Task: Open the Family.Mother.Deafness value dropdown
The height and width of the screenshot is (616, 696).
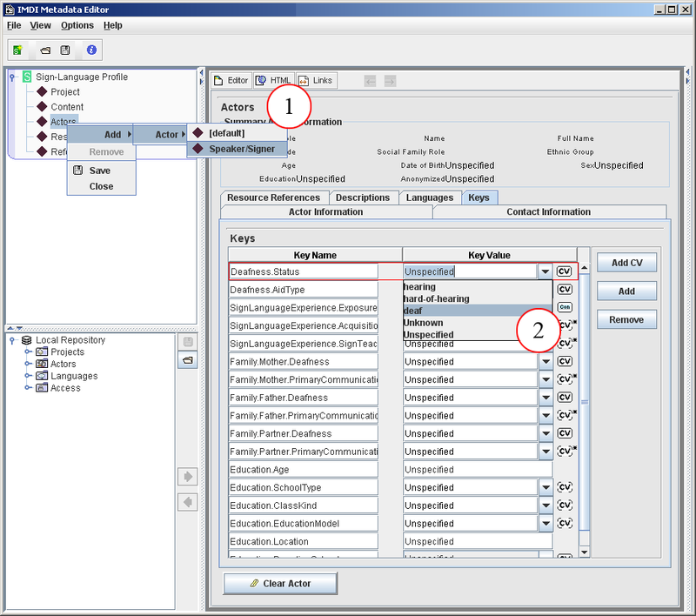Action: (545, 362)
